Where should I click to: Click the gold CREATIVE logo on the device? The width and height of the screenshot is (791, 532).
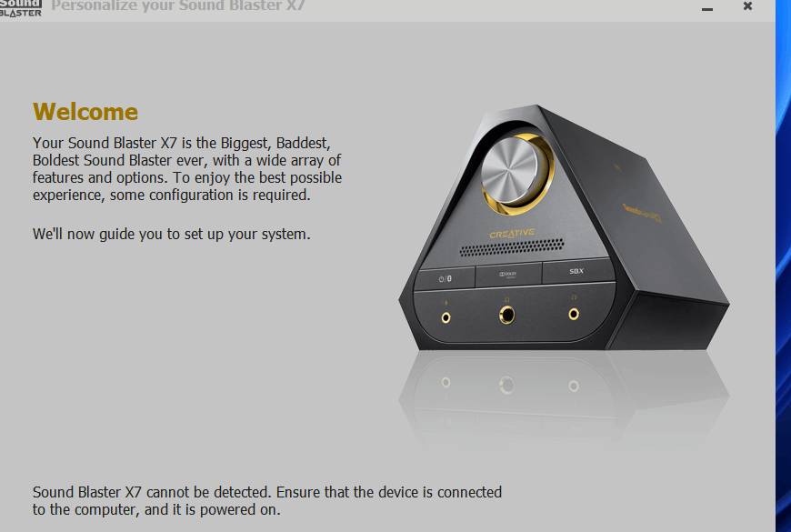[512, 234]
